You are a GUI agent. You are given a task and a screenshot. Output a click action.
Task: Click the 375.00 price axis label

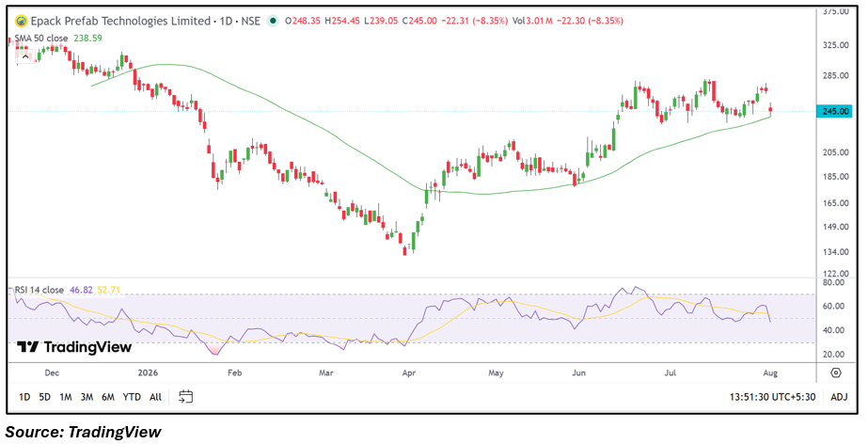pyautogui.click(x=836, y=11)
